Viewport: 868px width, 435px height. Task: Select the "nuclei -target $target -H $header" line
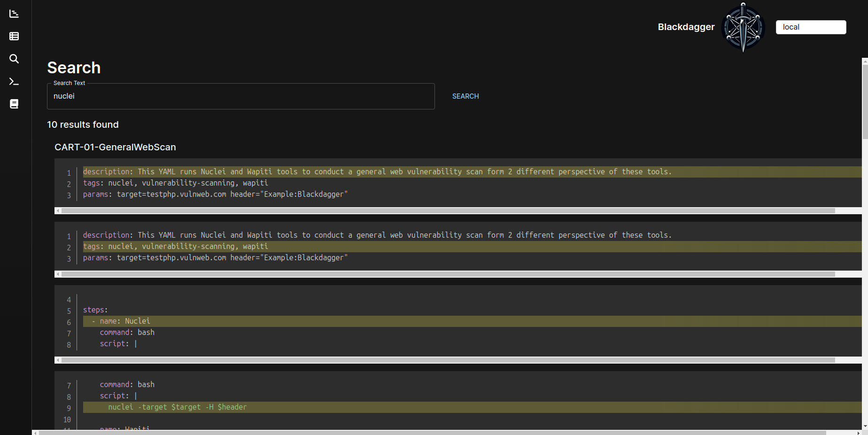pyautogui.click(x=472, y=407)
